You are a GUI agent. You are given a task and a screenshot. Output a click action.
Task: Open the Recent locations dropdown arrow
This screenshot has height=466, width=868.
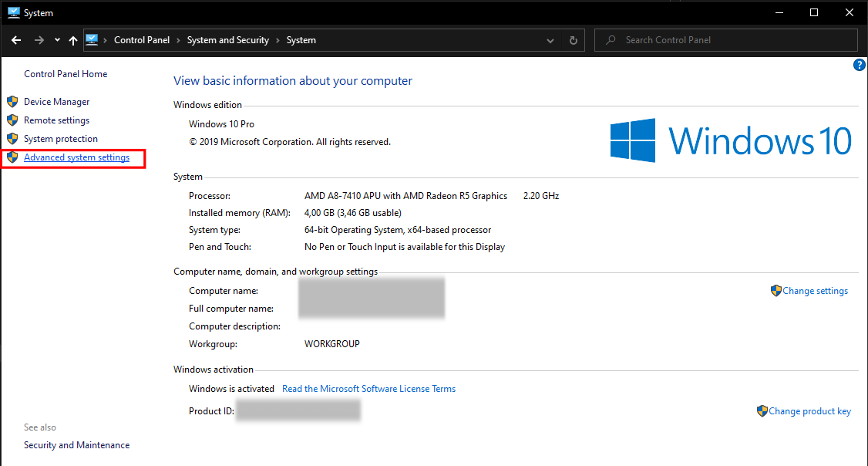point(57,40)
